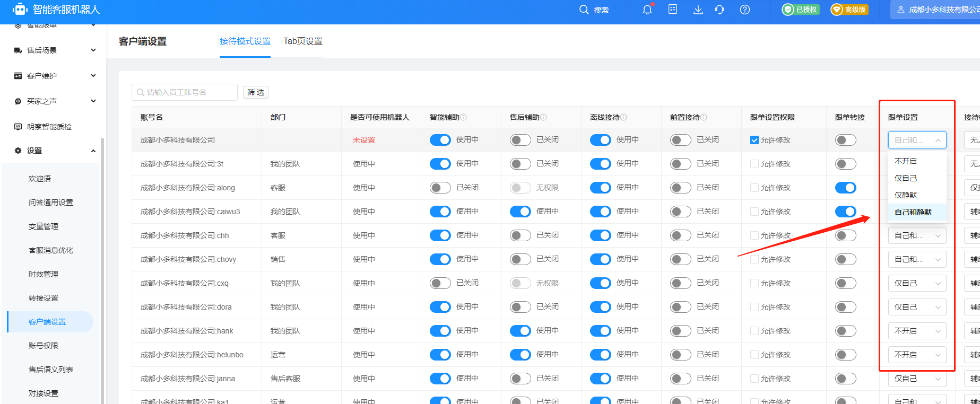Expand the 买家之声 menu
Image resolution: width=980 pixels, height=404 pixels.
click(93, 101)
